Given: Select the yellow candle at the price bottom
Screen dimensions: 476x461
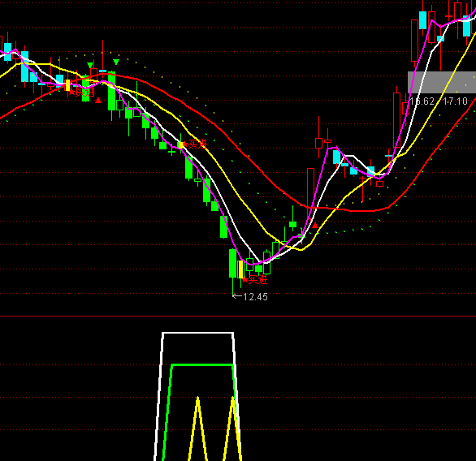Looking at the screenshot, I should pos(240,269).
